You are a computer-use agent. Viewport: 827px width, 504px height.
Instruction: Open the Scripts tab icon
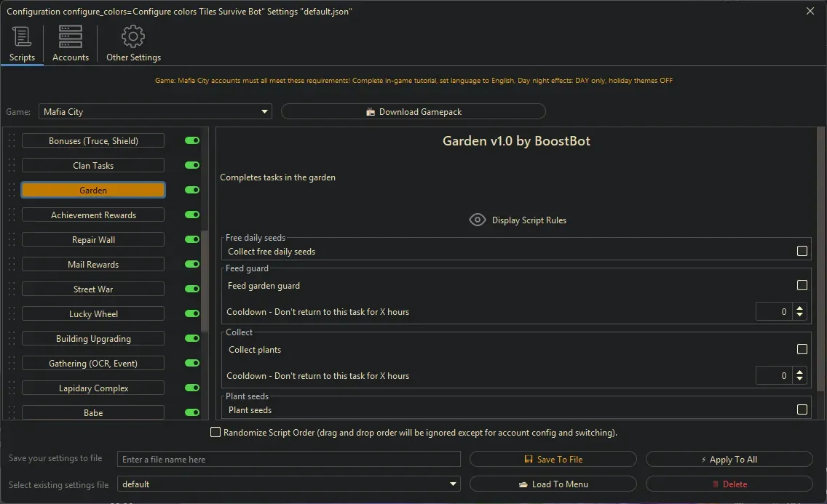pos(22,36)
